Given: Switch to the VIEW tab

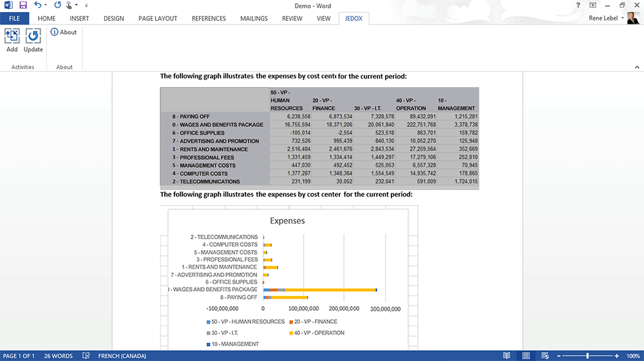Looking at the screenshot, I should (x=324, y=19).
